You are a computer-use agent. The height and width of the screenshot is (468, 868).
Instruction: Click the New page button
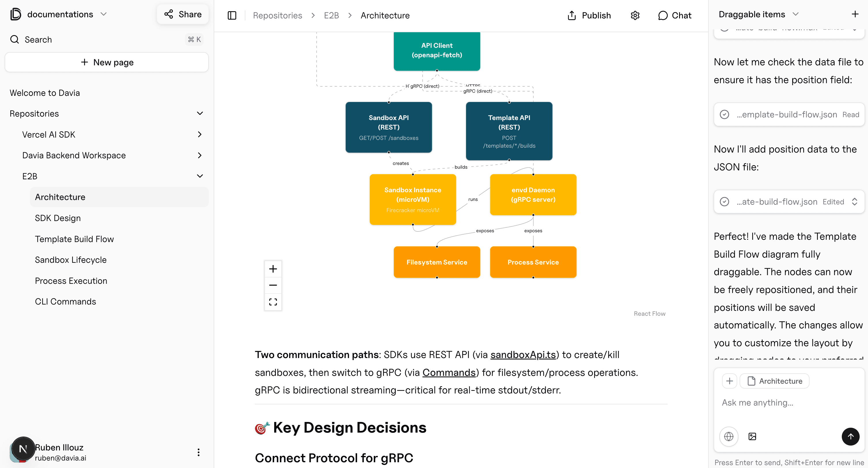(x=107, y=62)
